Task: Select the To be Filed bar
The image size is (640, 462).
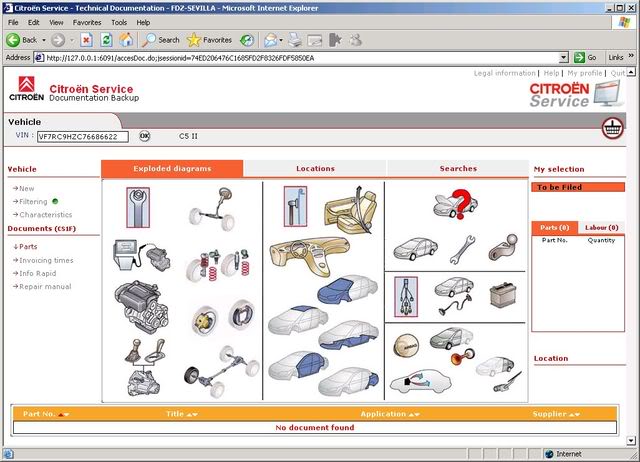Action: 578,187
